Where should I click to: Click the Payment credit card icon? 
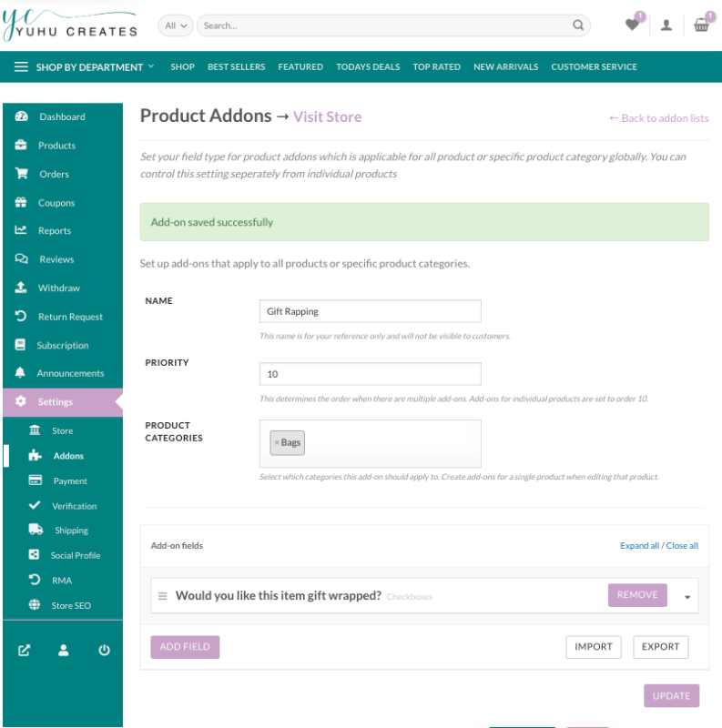pos(36,480)
